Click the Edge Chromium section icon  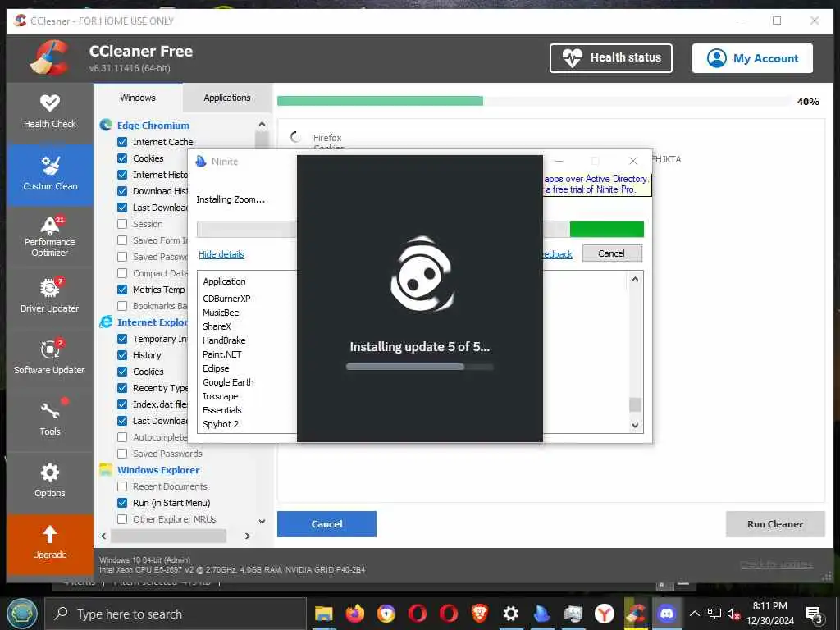coord(106,126)
